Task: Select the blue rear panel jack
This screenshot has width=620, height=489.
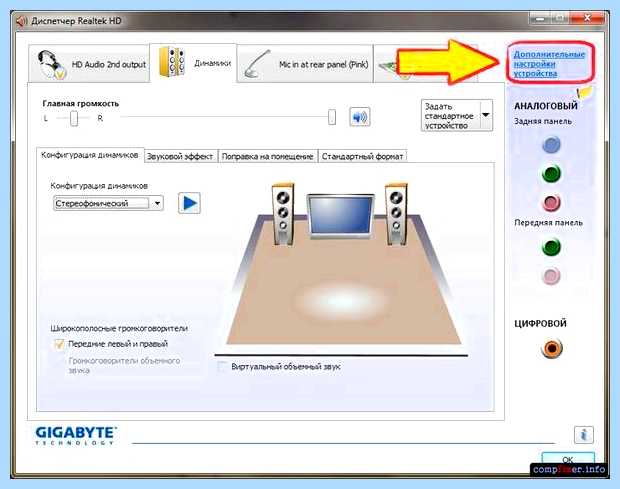Action: [551, 144]
